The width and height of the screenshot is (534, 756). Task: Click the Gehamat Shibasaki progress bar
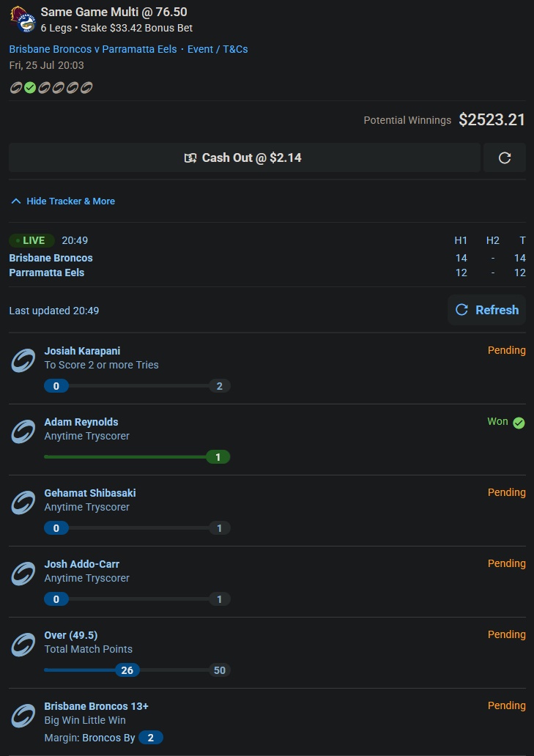coord(138,528)
